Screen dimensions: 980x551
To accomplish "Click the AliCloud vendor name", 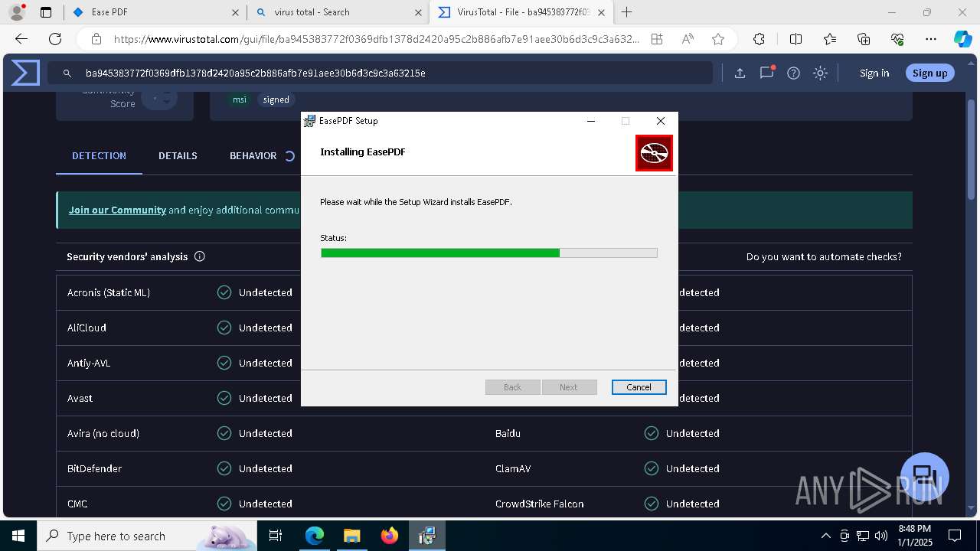I will (87, 328).
